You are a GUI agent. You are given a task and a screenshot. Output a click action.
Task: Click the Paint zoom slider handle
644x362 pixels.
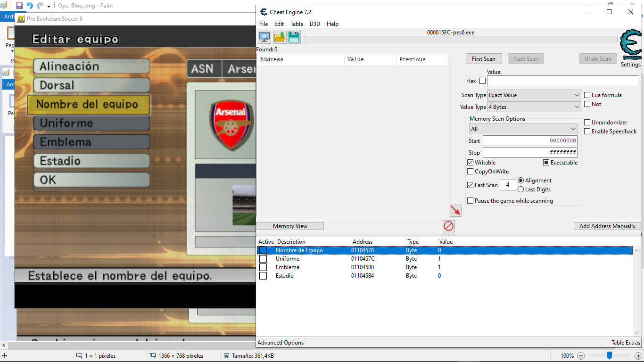pyautogui.click(x=610, y=355)
